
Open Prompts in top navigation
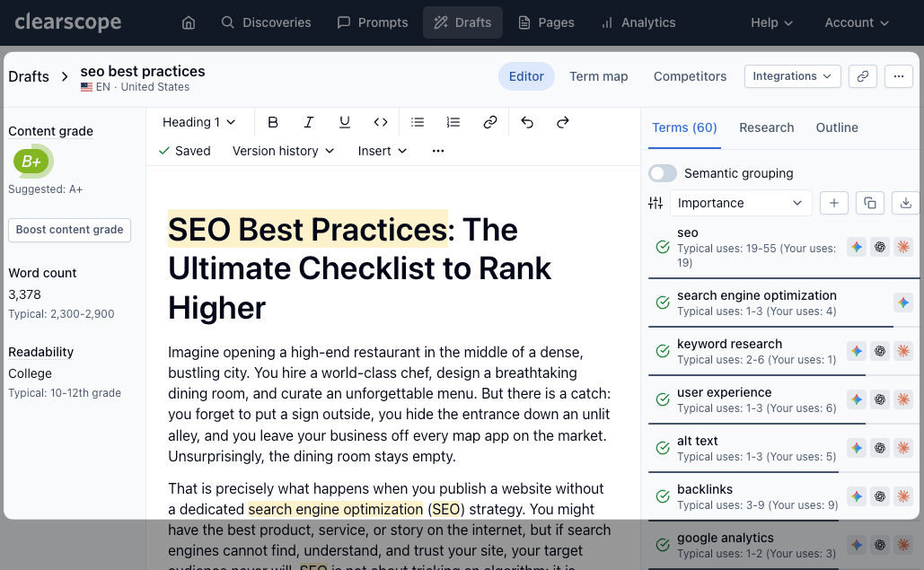coord(373,22)
